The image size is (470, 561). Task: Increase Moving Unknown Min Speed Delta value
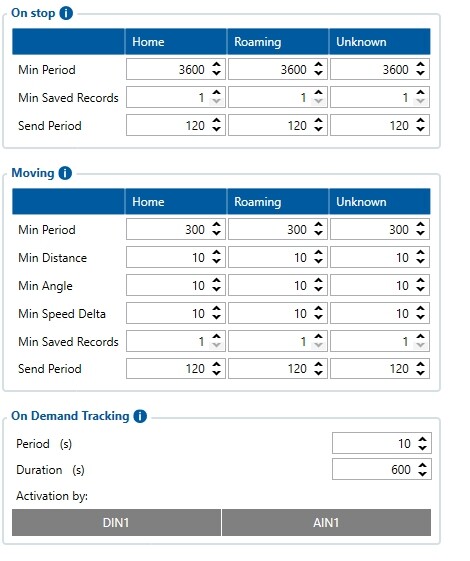tap(420, 309)
